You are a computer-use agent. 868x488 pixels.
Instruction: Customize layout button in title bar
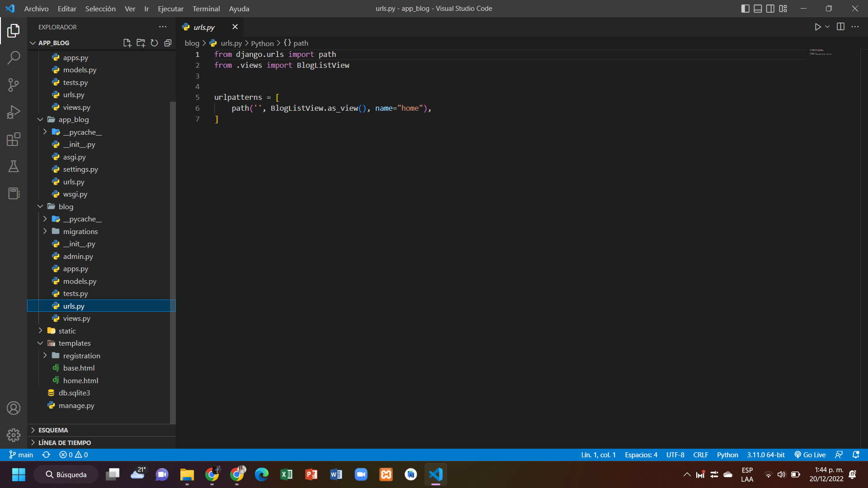[783, 9]
